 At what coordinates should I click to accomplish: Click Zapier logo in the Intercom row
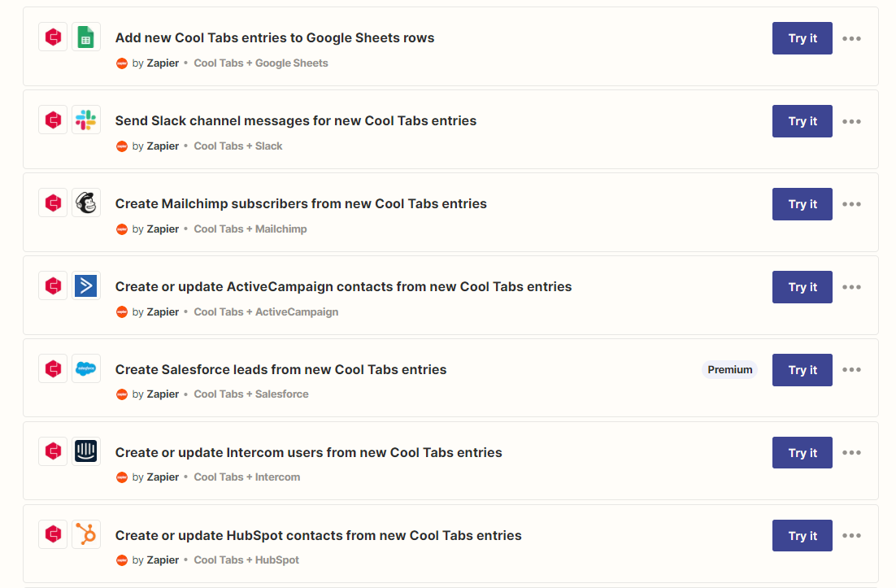click(122, 477)
